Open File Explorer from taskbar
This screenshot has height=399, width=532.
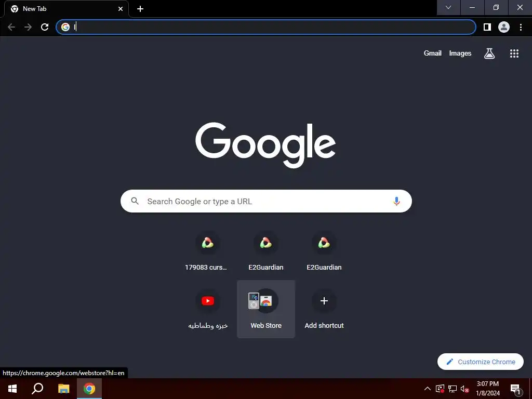[63, 389]
